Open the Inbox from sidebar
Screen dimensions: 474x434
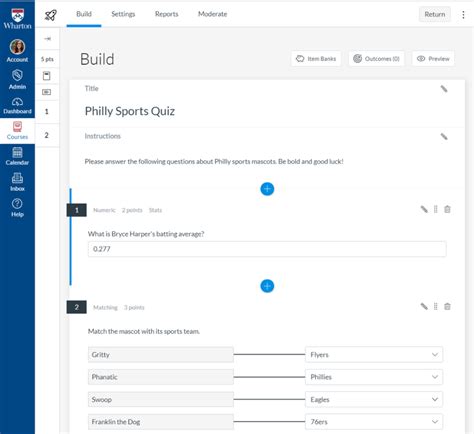click(17, 182)
